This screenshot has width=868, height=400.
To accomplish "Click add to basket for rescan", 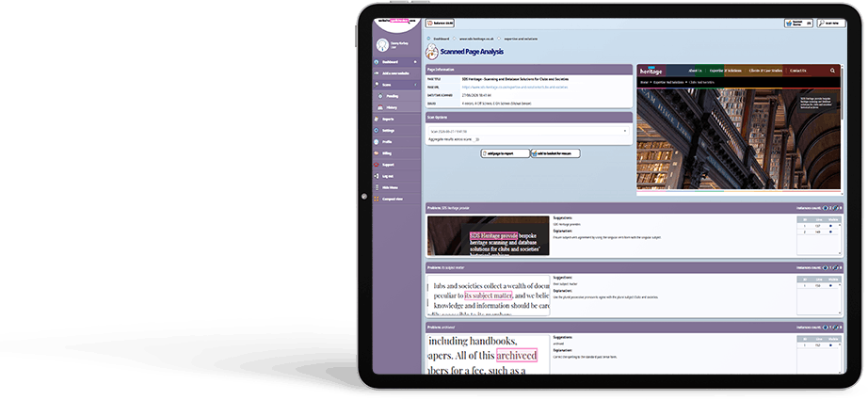I will pos(555,153).
